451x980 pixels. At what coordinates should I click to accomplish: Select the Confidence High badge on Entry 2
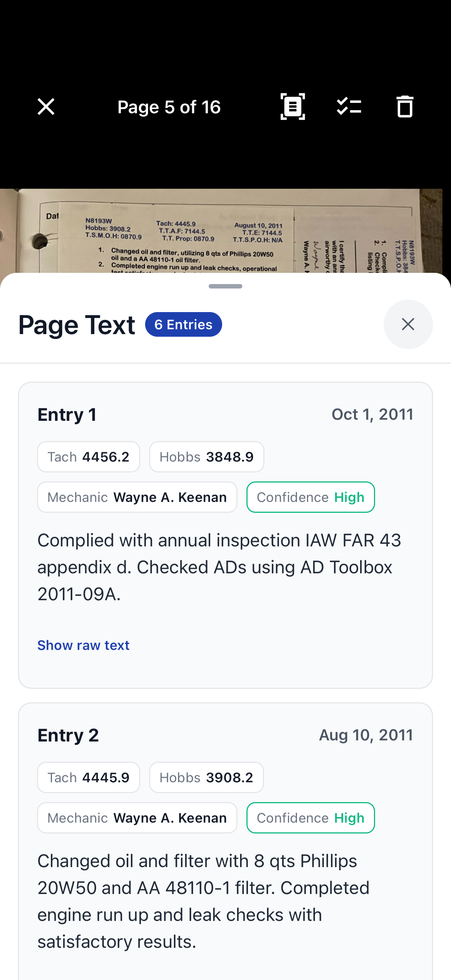[x=310, y=818]
